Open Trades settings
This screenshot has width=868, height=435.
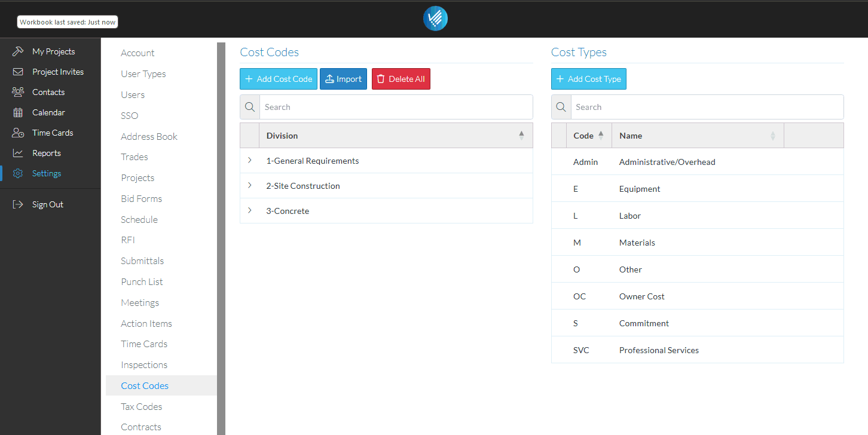(x=135, y=157)
